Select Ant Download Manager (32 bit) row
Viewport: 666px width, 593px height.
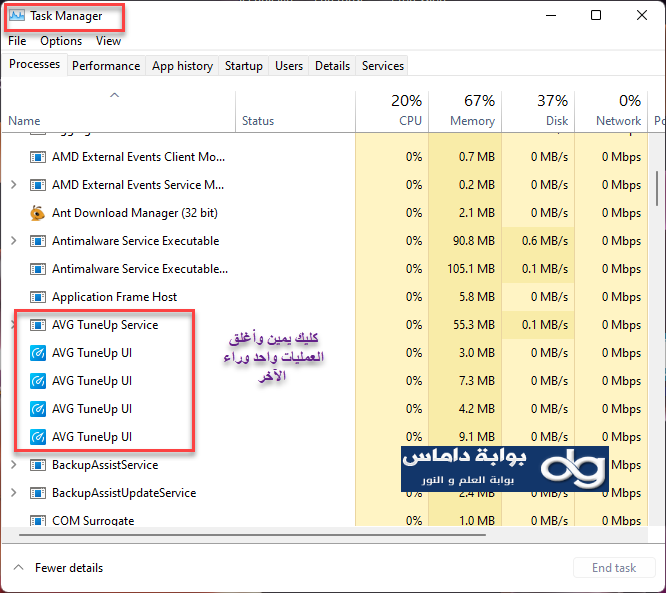(135, 213)
